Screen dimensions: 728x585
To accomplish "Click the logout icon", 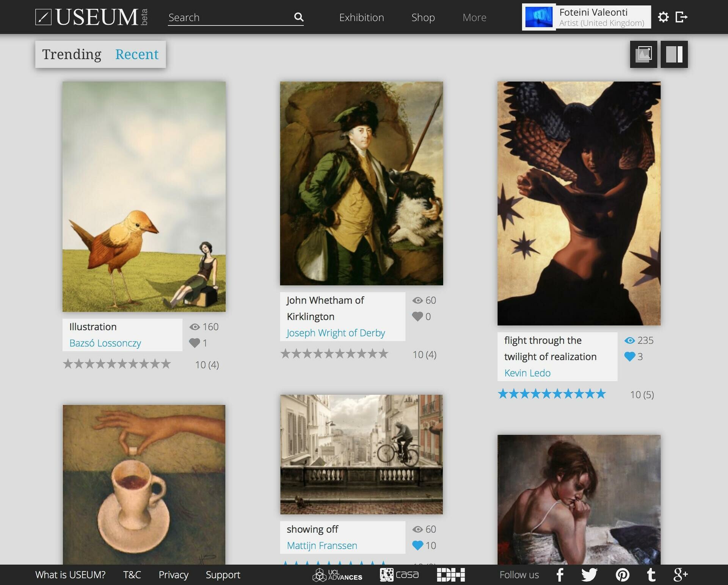I will point(681,17).
